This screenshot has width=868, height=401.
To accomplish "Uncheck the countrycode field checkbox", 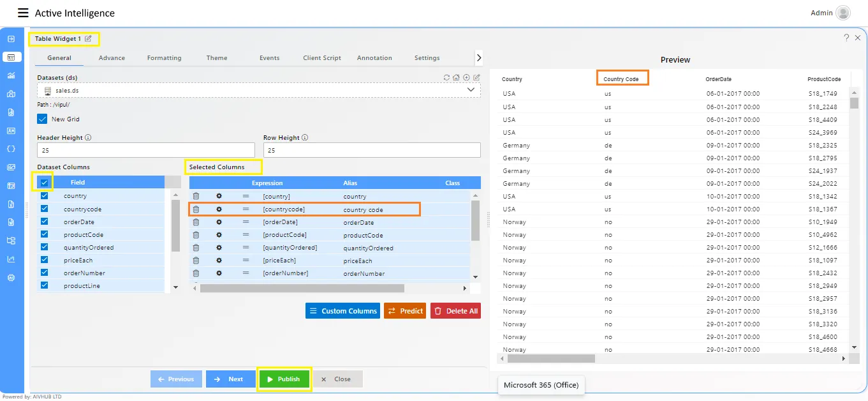I will click(x=44, y=209).
